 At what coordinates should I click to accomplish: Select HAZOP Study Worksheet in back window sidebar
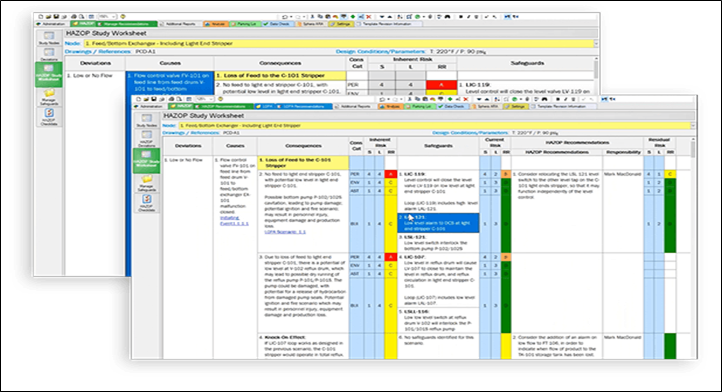(x=48, y=74)
